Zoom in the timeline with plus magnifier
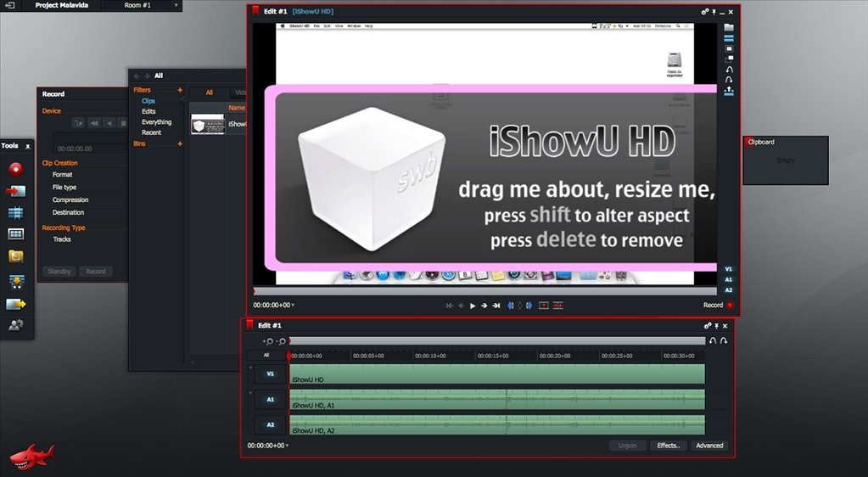The height and width of the screenshot is (477, 868). (x=268, y=341)
